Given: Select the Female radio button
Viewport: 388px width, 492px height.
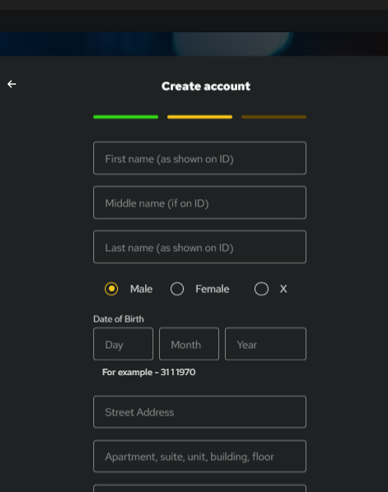Looking at the screenshot, I should pyautogui.click(x=177, y=289).
